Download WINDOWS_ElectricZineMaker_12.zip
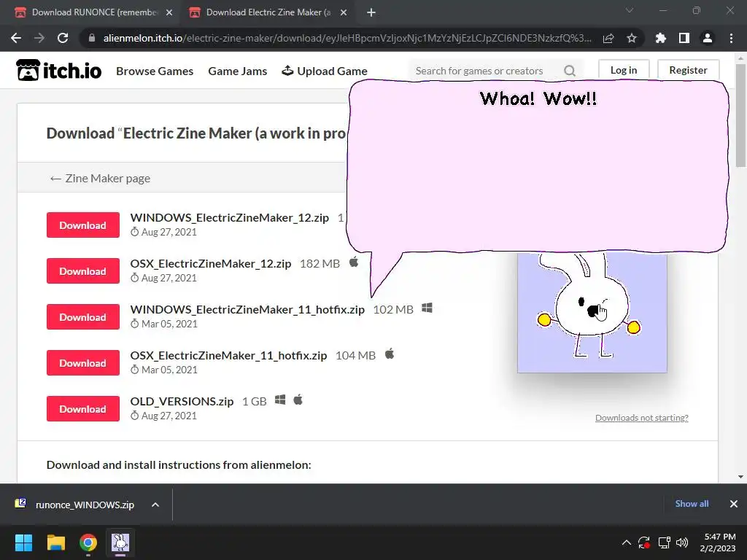Viewport: 747px width, 560px height. pos(83,225)
